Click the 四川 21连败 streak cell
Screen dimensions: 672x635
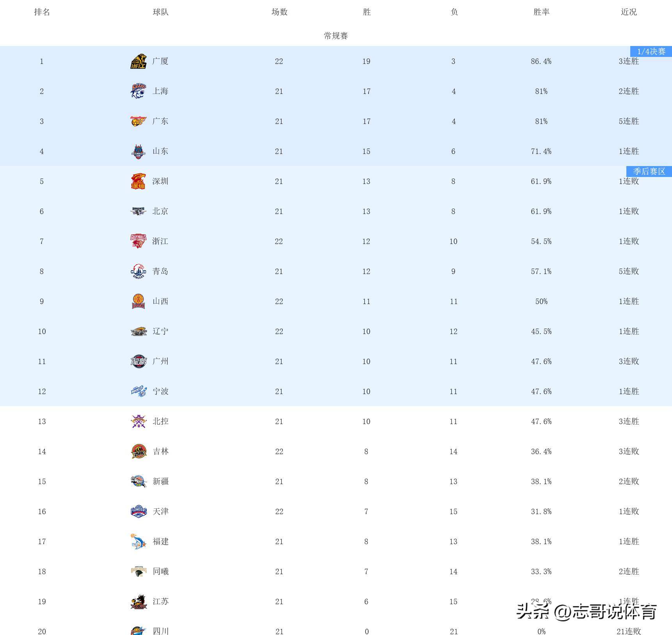(628, 631)
